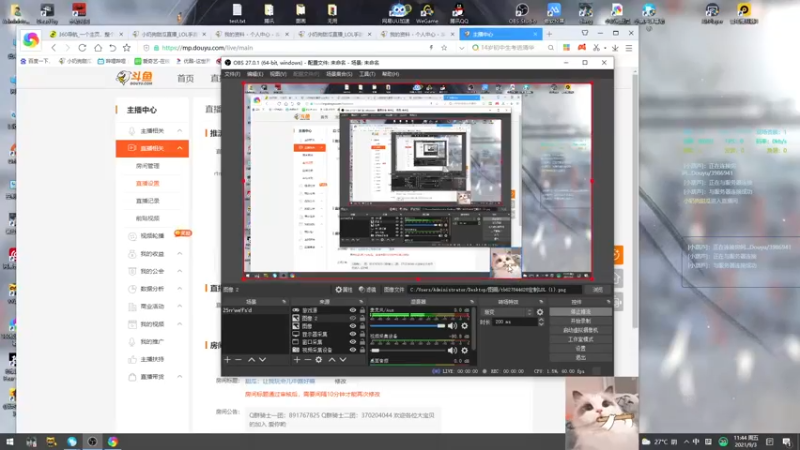This screenshot has width=800, height=450.
Task: Add a new scene in OBS
Action: tap(228, 360)
